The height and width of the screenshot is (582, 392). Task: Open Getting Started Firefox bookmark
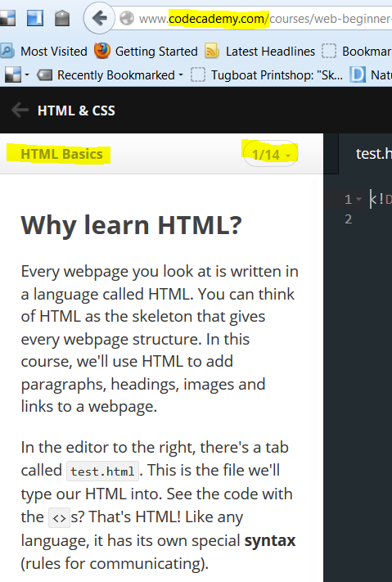[146, 51]
